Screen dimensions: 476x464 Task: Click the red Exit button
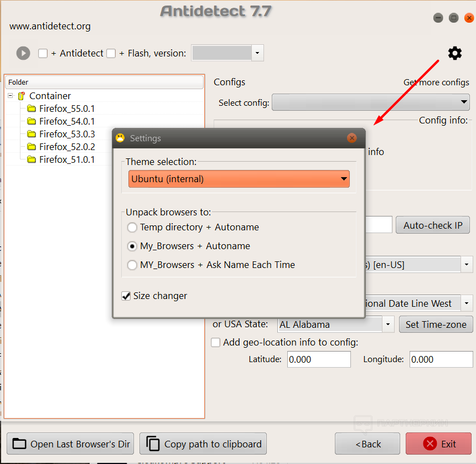(x=438, y=444)
